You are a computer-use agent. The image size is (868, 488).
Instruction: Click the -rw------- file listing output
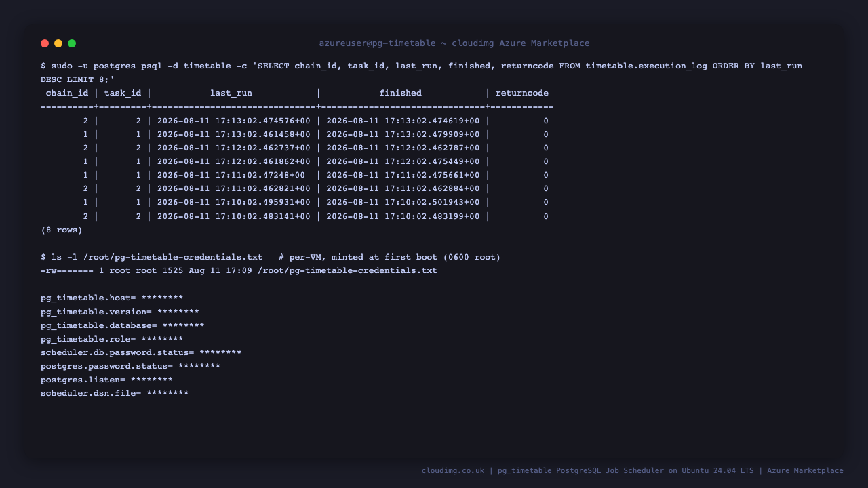(x=239, y=270)
